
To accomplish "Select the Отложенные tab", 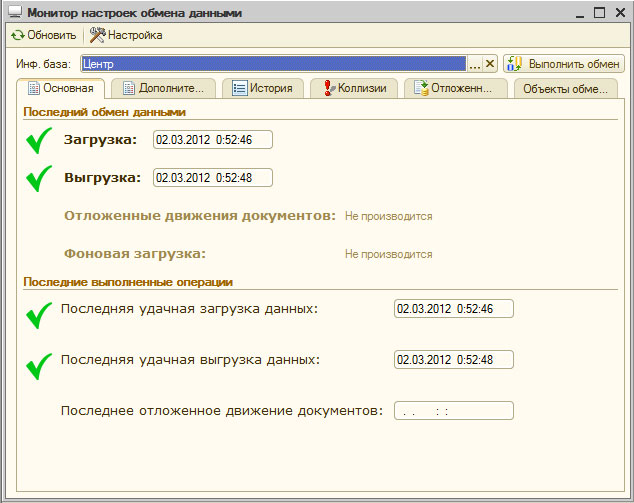I will (453, 88).
